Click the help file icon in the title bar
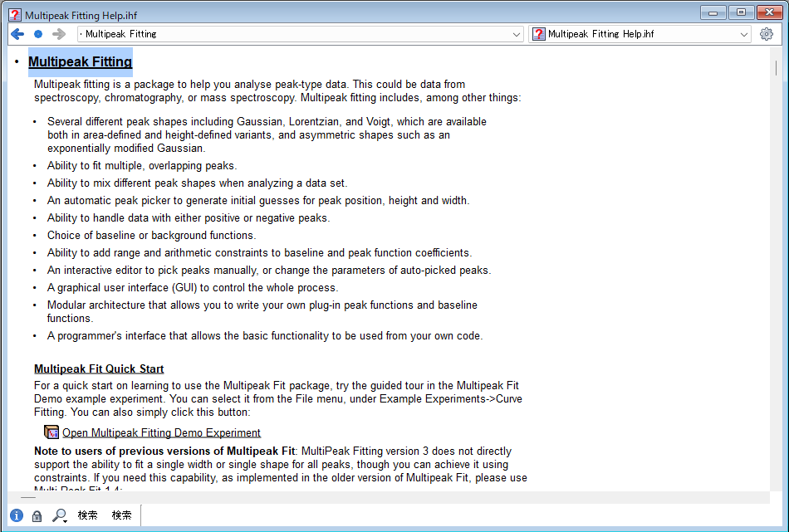789x532 pixels. pyautogui.click(x=15, y=15)
